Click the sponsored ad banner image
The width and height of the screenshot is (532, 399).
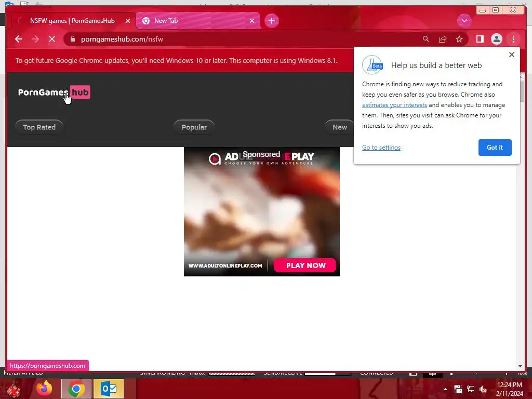[262, 211]
